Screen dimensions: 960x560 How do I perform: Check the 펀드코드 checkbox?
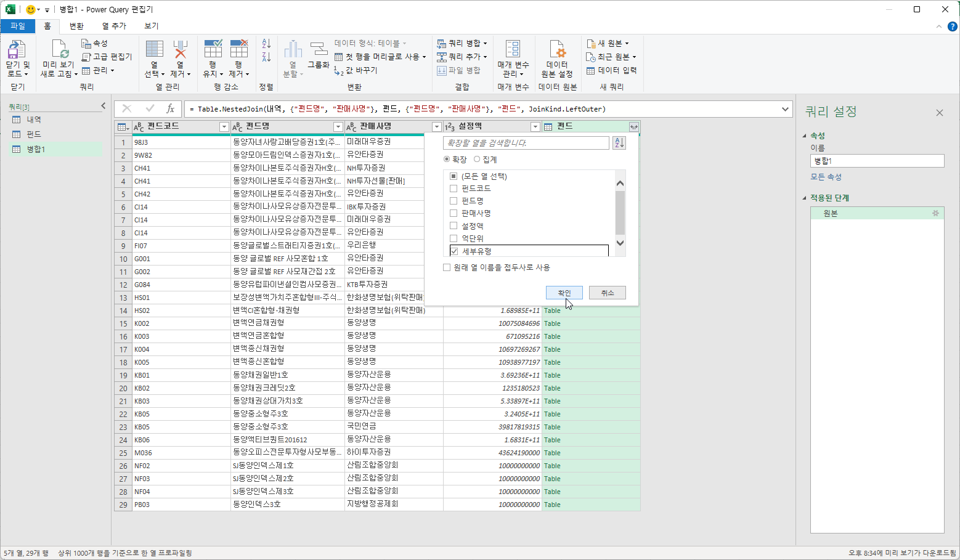(x=454, y=189)
